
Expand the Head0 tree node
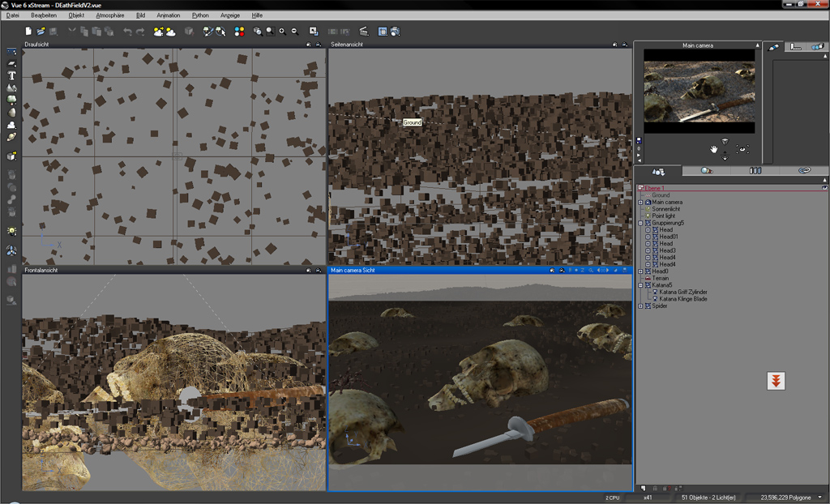click(x=640, y=271)
